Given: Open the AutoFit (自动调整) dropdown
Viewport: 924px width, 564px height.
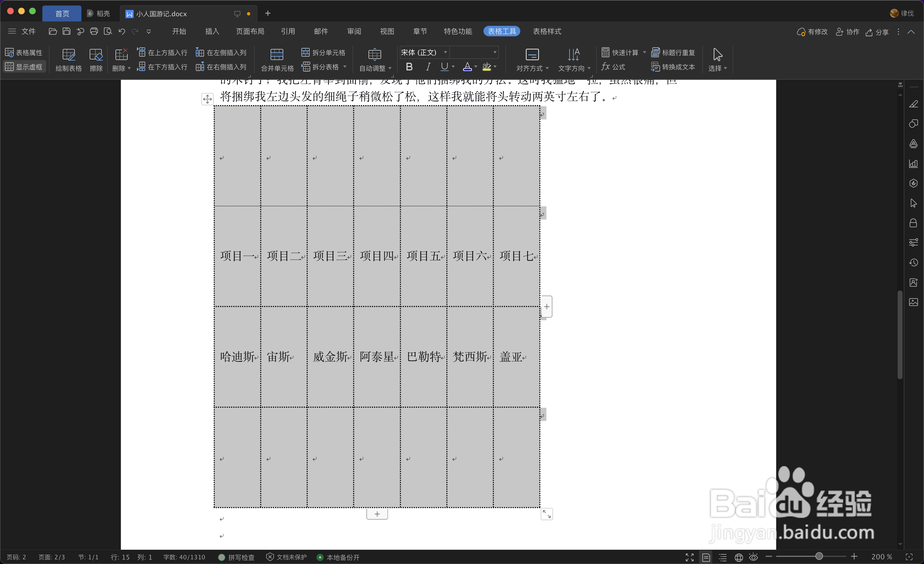Looking at the screenshot, I should 375,60.
